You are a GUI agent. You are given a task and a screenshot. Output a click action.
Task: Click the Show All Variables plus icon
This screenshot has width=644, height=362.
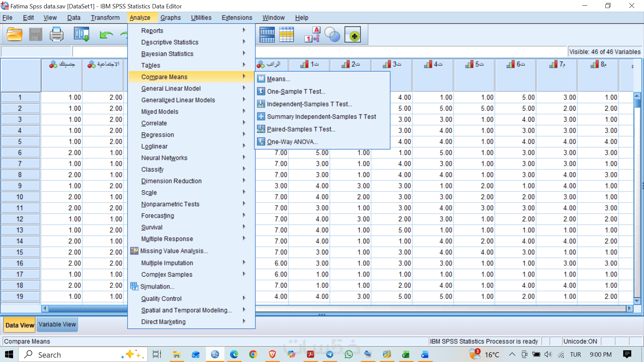(353, 35)
